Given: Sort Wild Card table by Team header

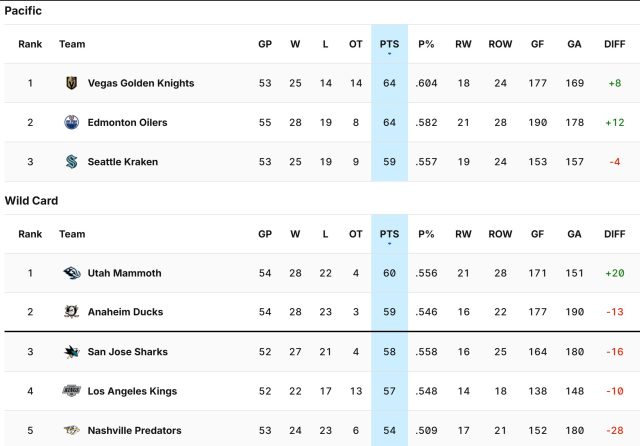Looking at the screenshot, I should 72,234.
